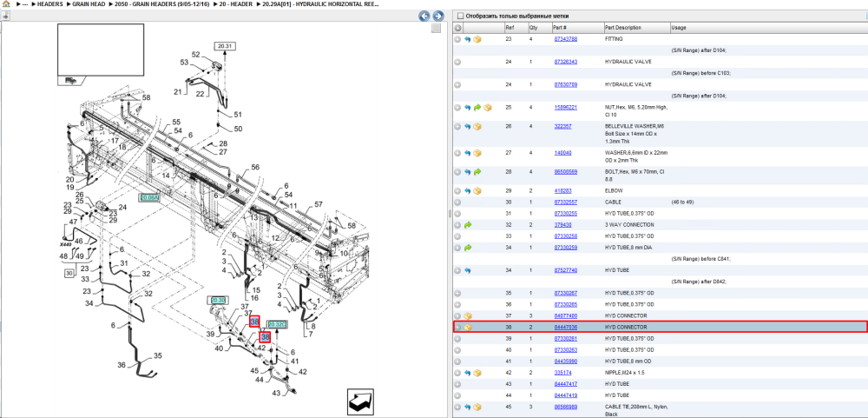Click blue back arrow on BELLEVILLE WASHER row
This screenshot has height=418, width=868.
(467, 126)
